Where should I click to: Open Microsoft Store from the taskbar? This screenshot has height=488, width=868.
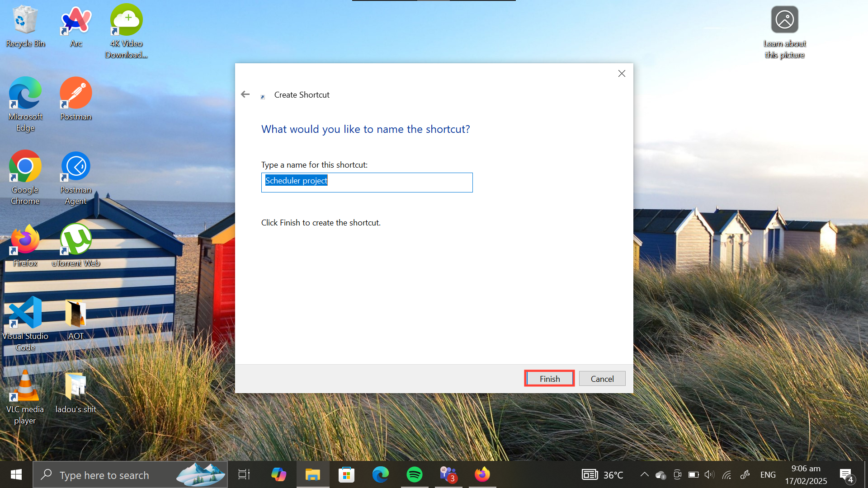pos(346,474)
